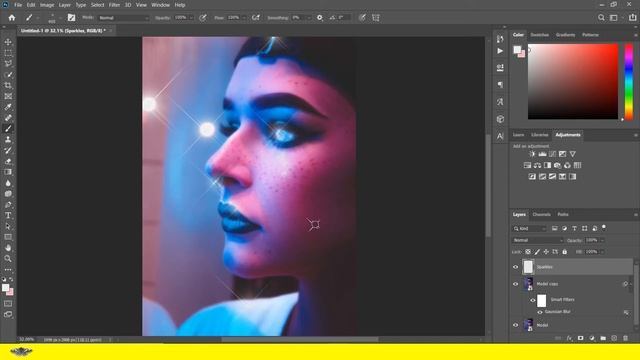Toggle lock position icon

coord(546,252)
